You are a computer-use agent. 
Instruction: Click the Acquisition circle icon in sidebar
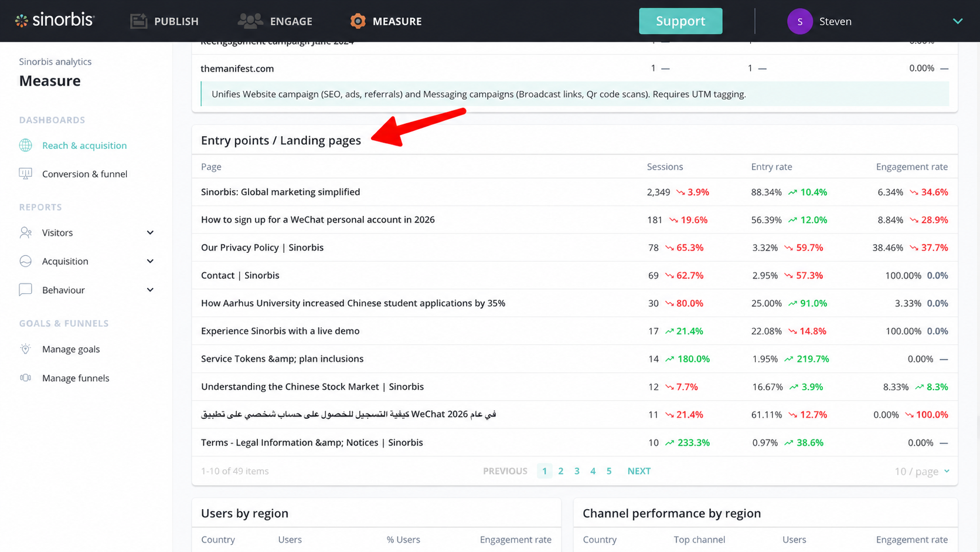point(26,261)
